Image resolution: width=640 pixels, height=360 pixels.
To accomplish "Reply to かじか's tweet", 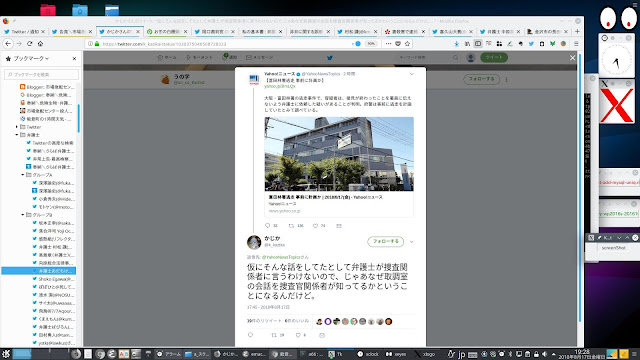I will [250, 335].
